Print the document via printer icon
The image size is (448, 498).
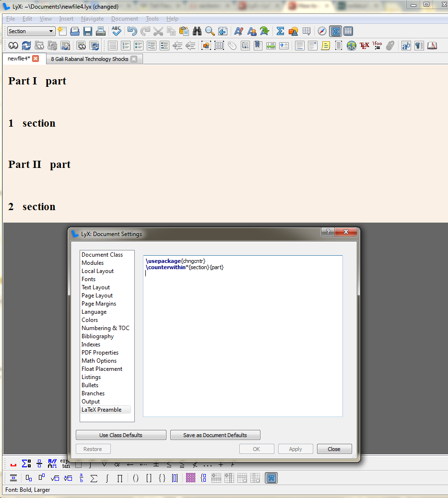coord(101,31)
